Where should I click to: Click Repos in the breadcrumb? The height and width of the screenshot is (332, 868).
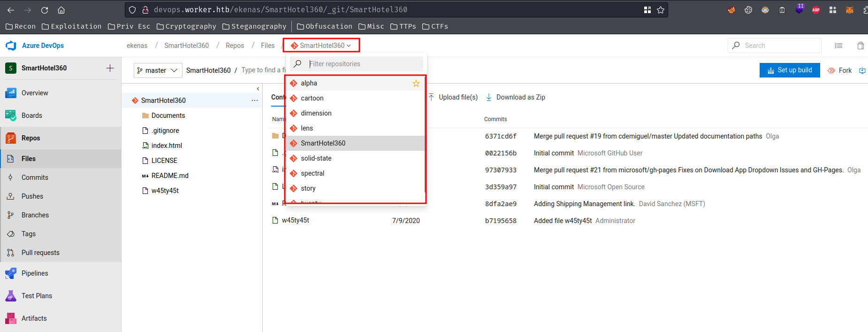pos(235,46)
